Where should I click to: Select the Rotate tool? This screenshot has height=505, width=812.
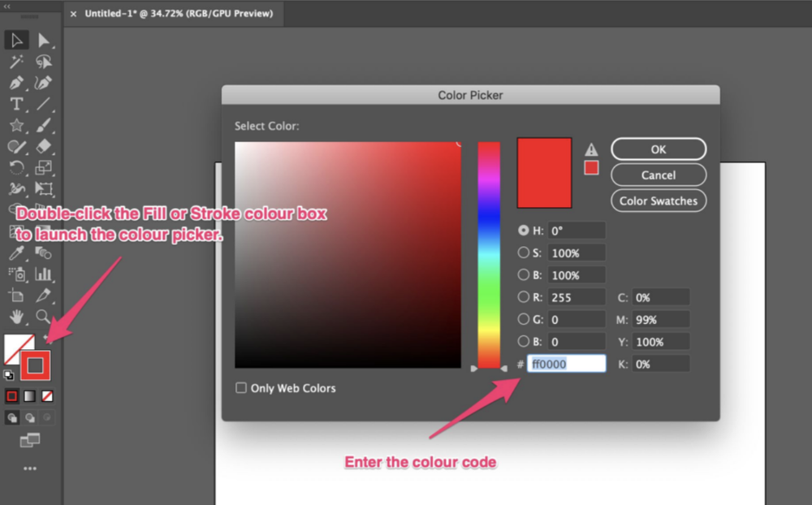pos(16,167)
